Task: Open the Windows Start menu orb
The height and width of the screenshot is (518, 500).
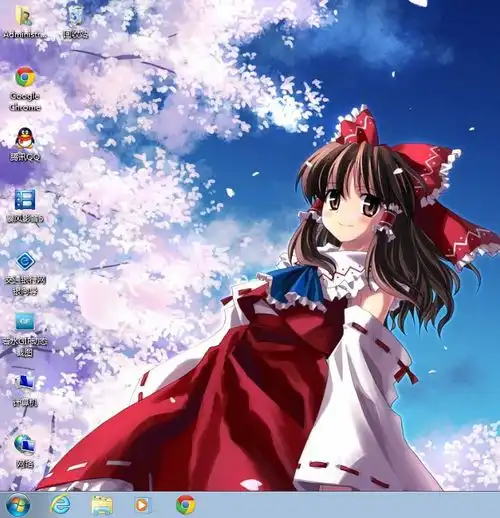Action: click(18, 505)
